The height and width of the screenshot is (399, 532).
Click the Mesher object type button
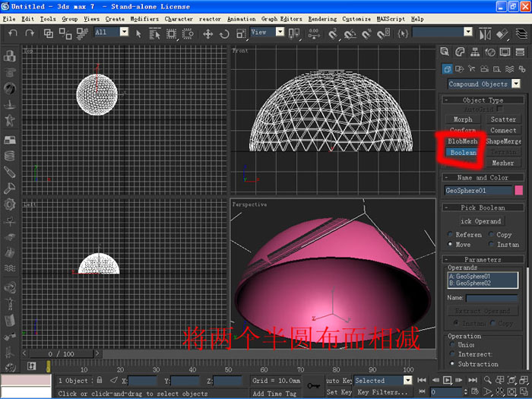[x=503, y=163]
